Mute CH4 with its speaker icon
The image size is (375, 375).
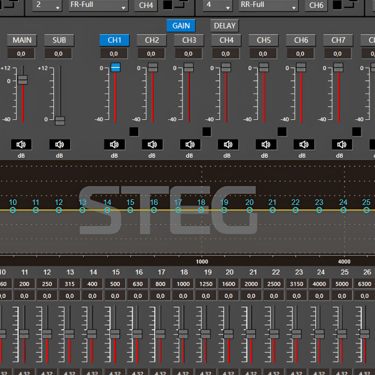228,144
